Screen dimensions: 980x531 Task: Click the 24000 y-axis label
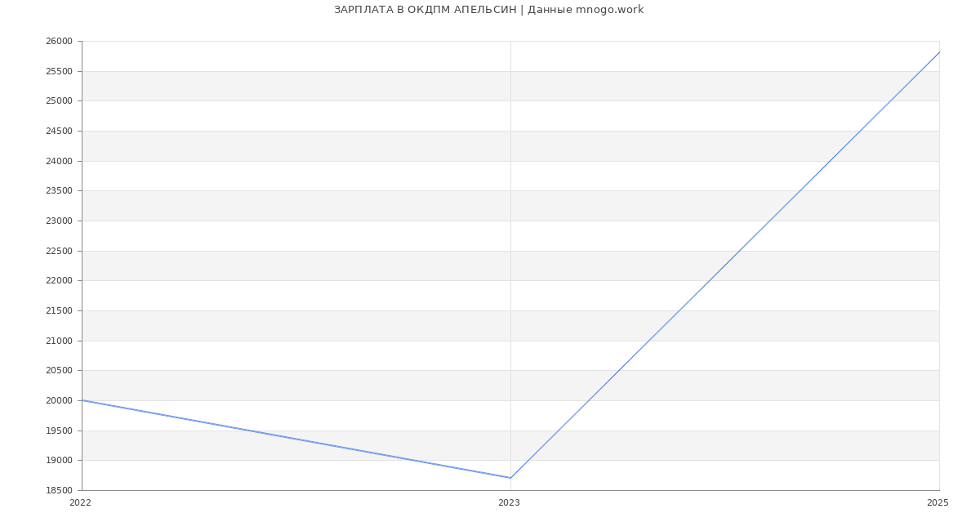[59, 161]
